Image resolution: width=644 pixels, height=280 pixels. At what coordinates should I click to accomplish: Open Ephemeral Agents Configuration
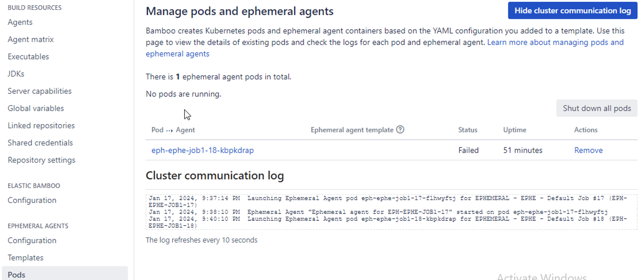tap(32, 241)
